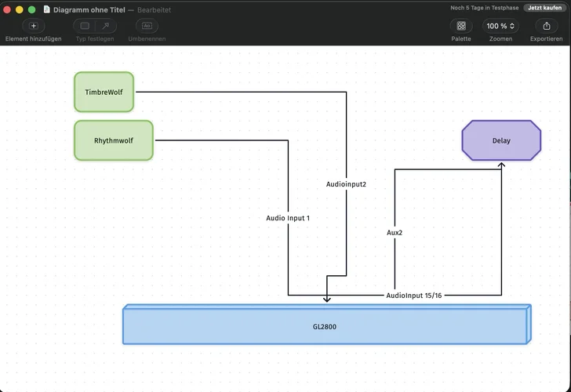
Task: Open the 100 % zoom dropdown
Action: point(500,26)
